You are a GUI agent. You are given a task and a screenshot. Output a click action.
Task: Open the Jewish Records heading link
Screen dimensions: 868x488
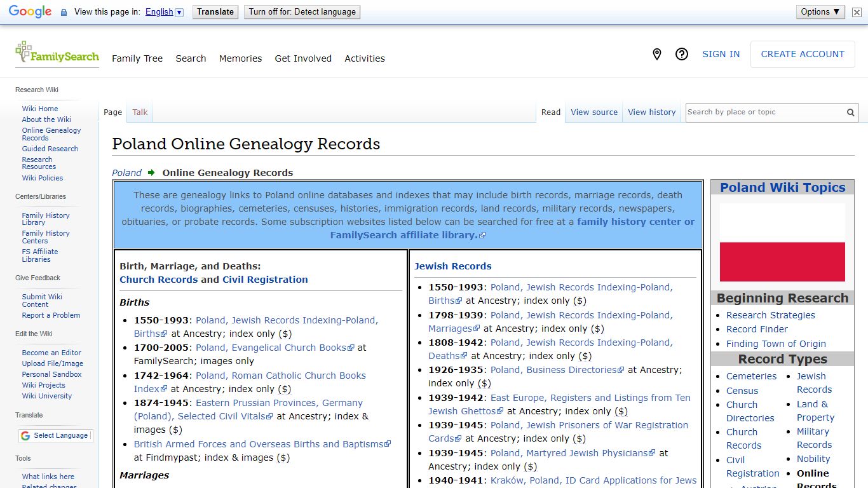(x=453, y=266)
